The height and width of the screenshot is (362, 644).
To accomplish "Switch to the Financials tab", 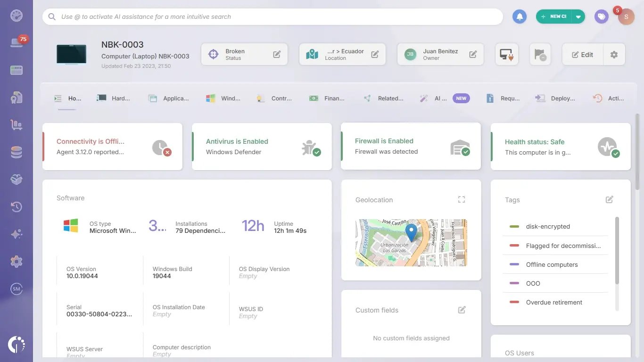I will [327, 99].
